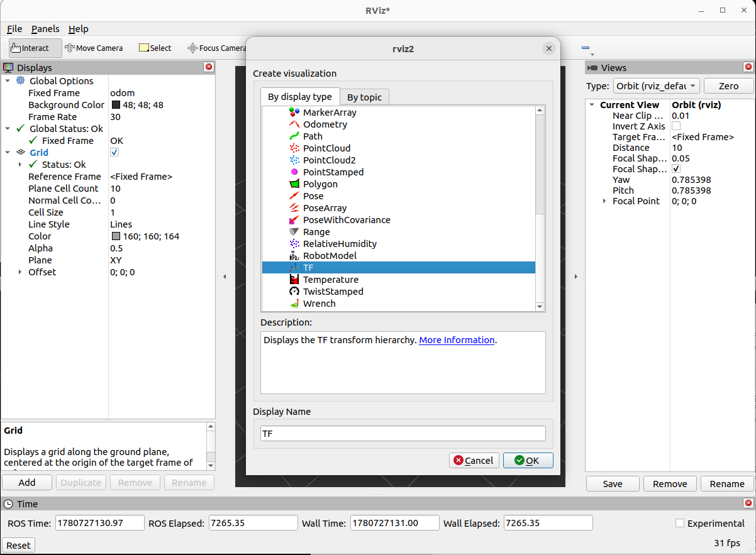Pick the Pose display icon
The width and height of the screenshot is (756, 555).
pyautogui.click(x=294, y=196)
